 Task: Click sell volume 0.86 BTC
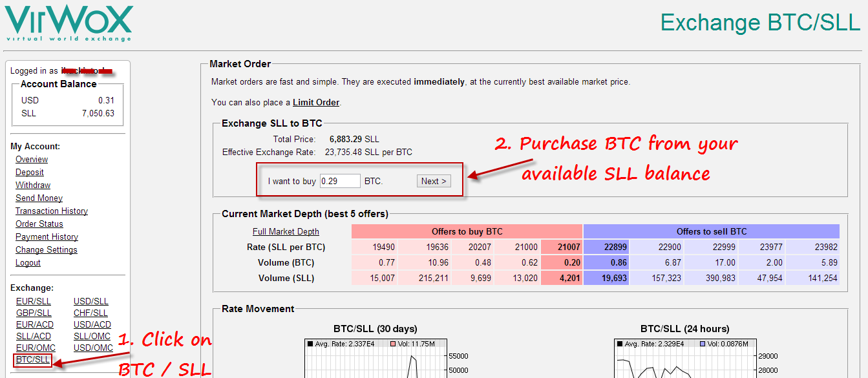pyautogui.click(x=606, y=263)
